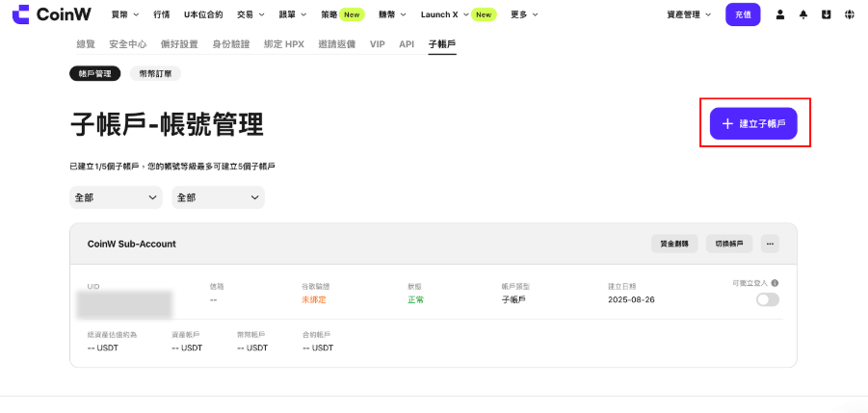This screenshot has height=413, width=868.
Task: Click the 已建立1/5個子帳戶 notice text
Action: click(172, 166)
